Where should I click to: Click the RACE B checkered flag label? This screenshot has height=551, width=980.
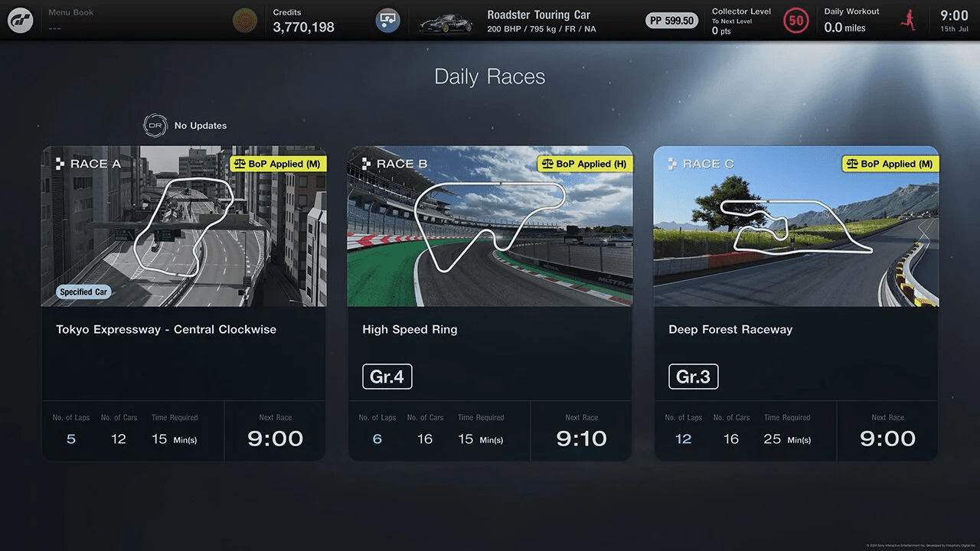click(394, 164)
